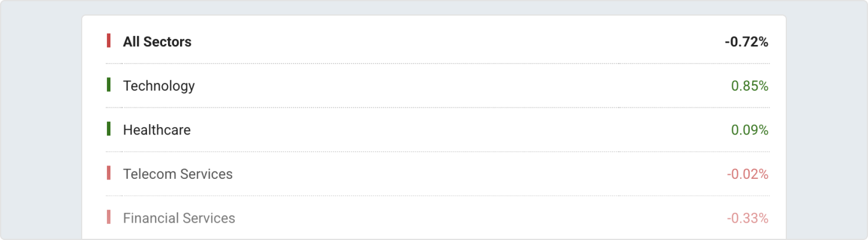This screenshot has height=240, width=868.
Task: Open the Financial Services sector label
Action: coord(179,218)
